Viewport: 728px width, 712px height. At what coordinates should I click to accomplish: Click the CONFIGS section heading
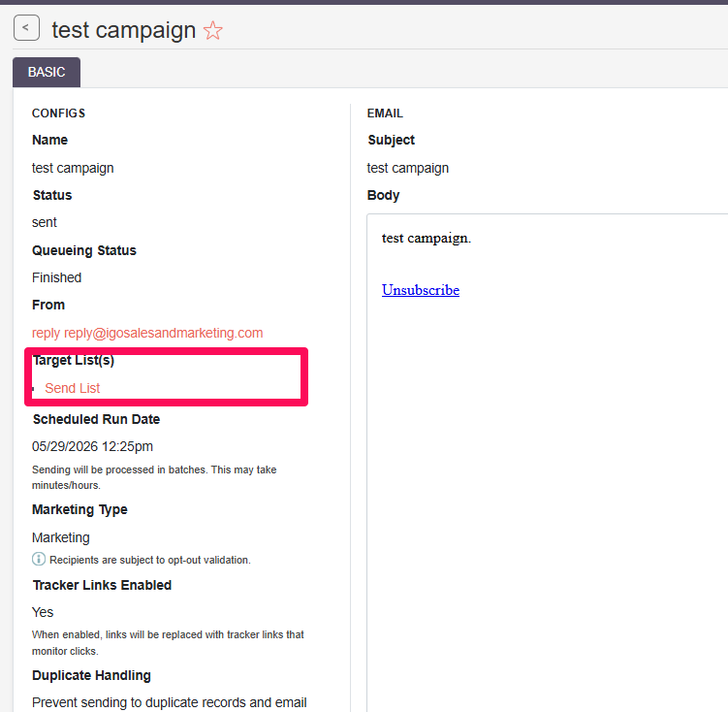(58, 113)
